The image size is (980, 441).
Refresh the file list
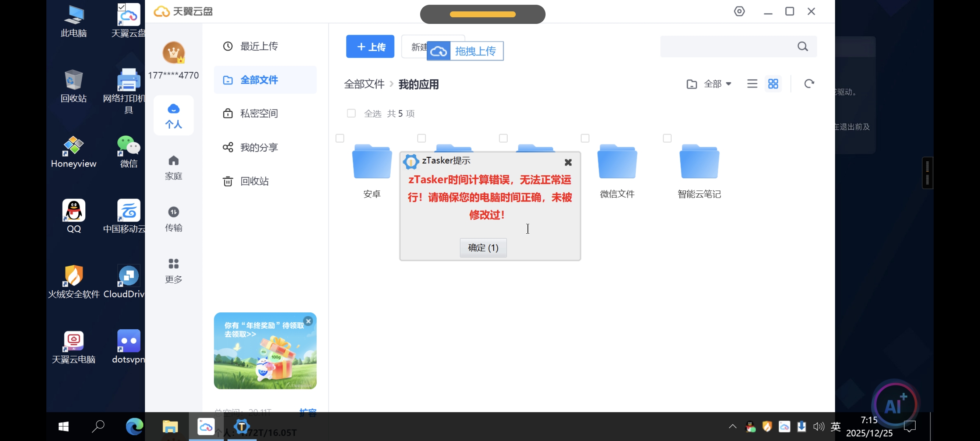click(809, 84)
